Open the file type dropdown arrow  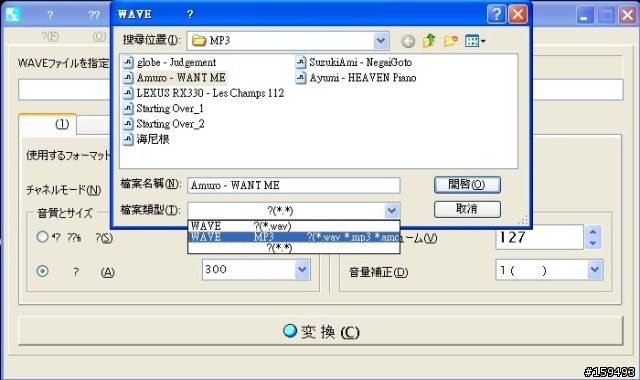(x=391, y=211)
